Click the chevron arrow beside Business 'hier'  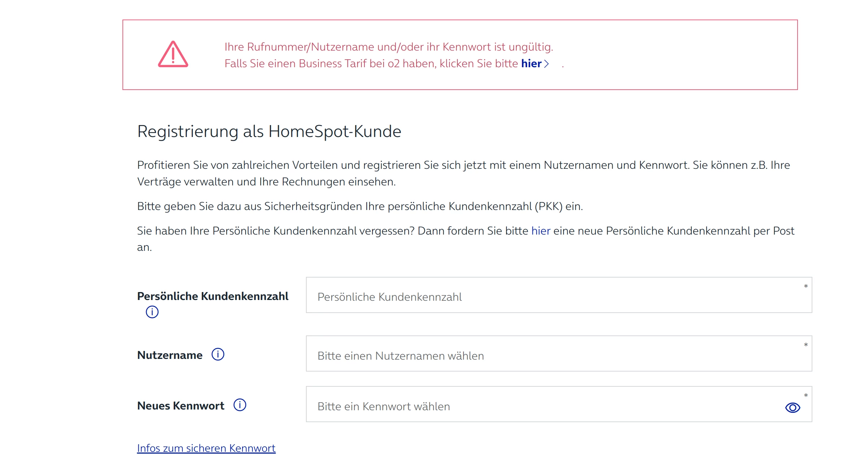point(547,64)
